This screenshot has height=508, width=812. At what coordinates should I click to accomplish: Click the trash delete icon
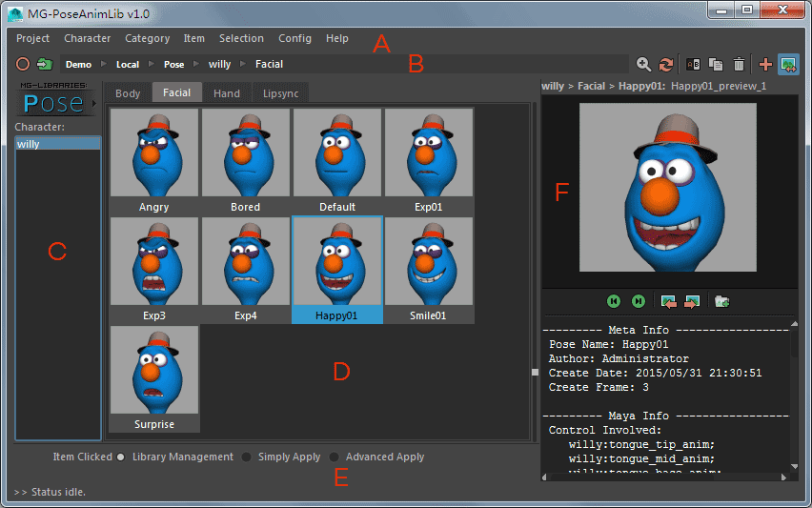pos(740,65)
